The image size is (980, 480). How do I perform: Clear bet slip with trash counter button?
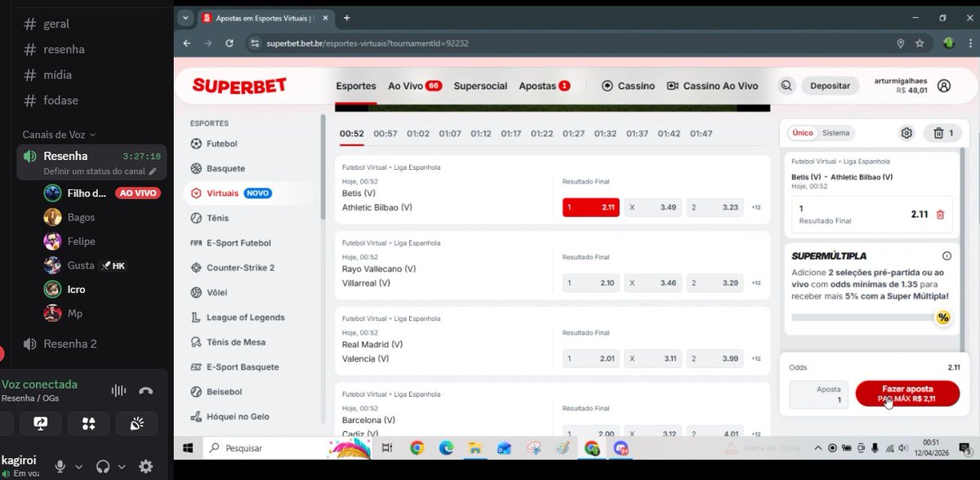pos(943,133)
